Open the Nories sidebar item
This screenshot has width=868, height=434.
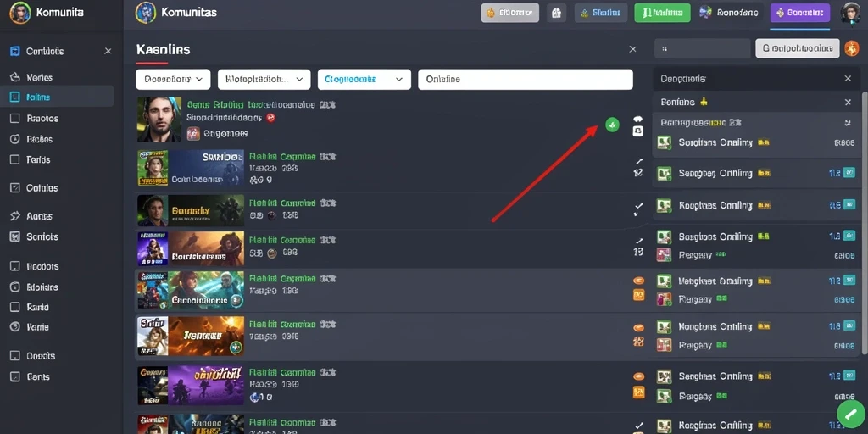(39, 77)
